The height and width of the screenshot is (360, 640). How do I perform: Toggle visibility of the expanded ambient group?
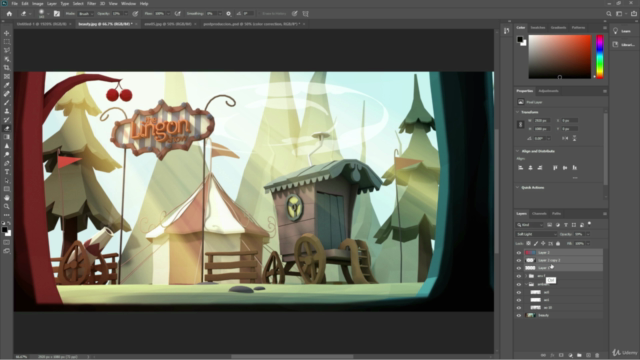[x=519, y=284]
